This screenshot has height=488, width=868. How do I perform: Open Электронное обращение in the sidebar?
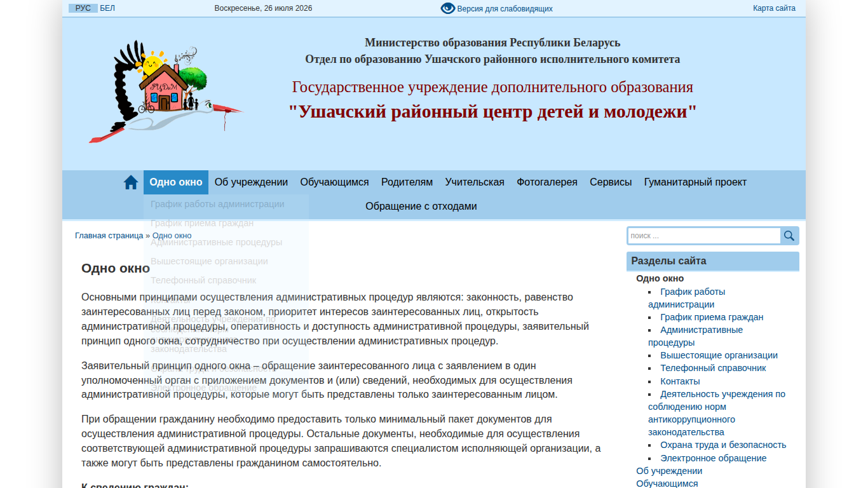coord(713,458)
